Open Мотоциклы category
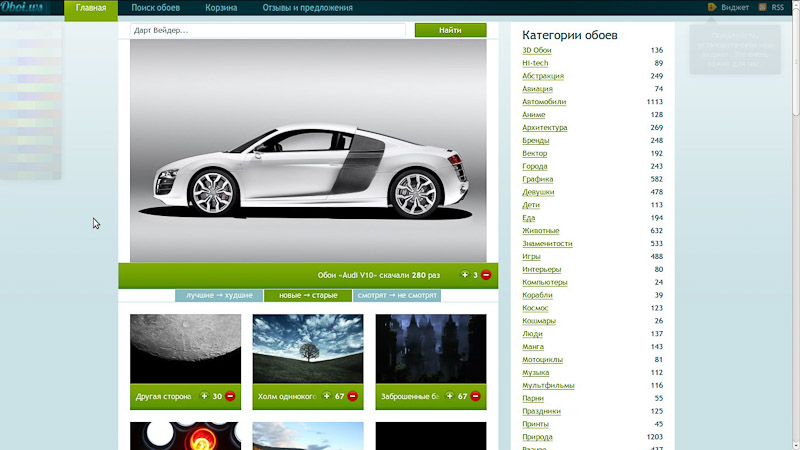The width and height of the screenshot is (800, 450). coord(542,359)
